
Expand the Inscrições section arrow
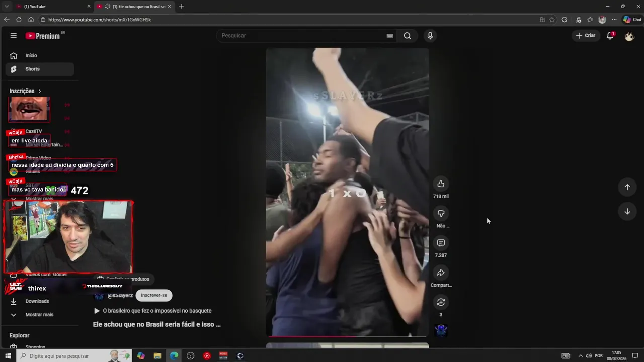tap(40, 91)
